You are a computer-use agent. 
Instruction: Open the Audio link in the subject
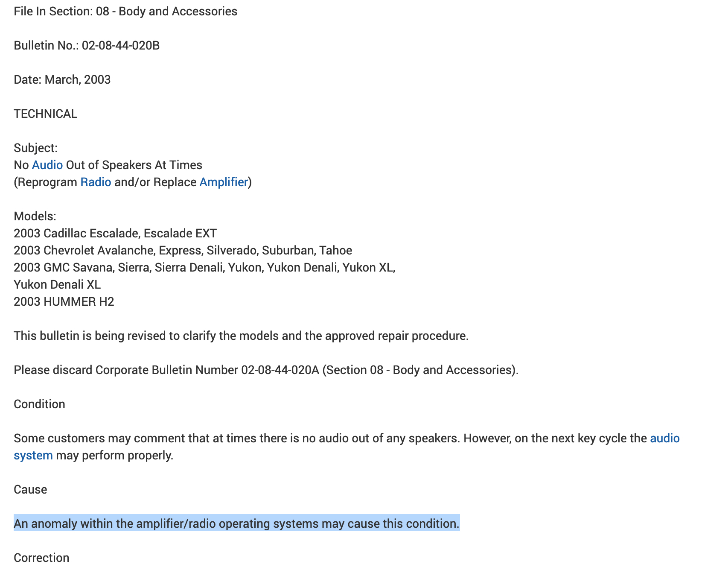tap(47, 165)
